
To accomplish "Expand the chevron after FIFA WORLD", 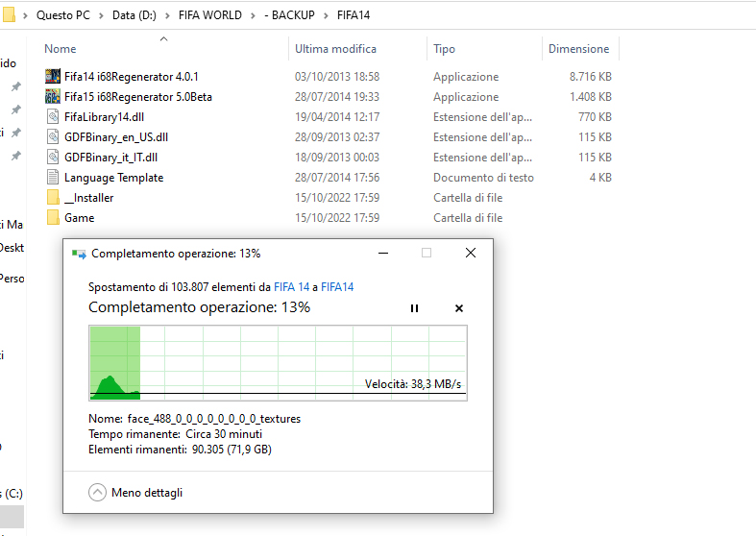I will 253,16.
